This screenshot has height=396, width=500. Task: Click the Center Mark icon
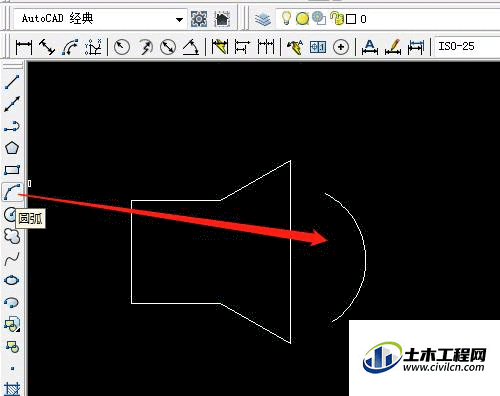click(341, 47)
